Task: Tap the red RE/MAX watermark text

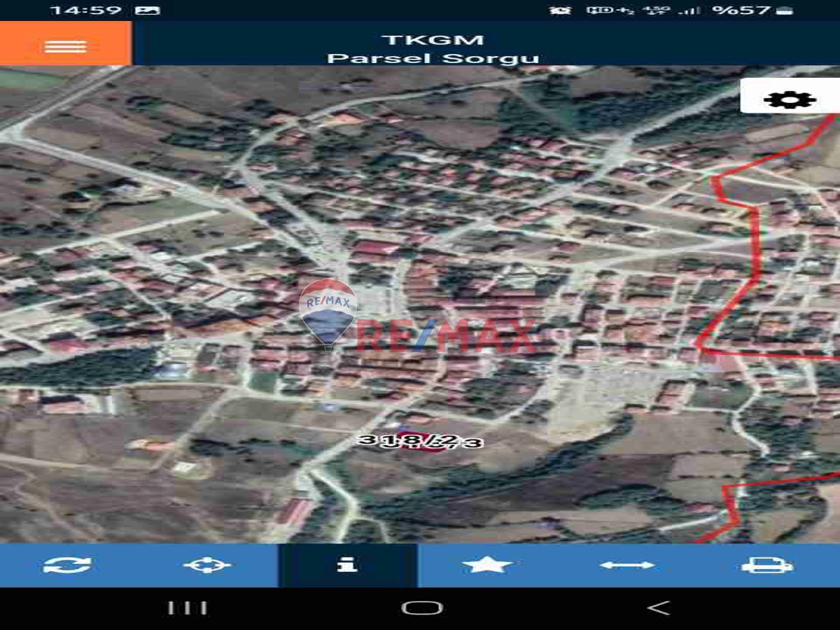Action: (448, 336)
